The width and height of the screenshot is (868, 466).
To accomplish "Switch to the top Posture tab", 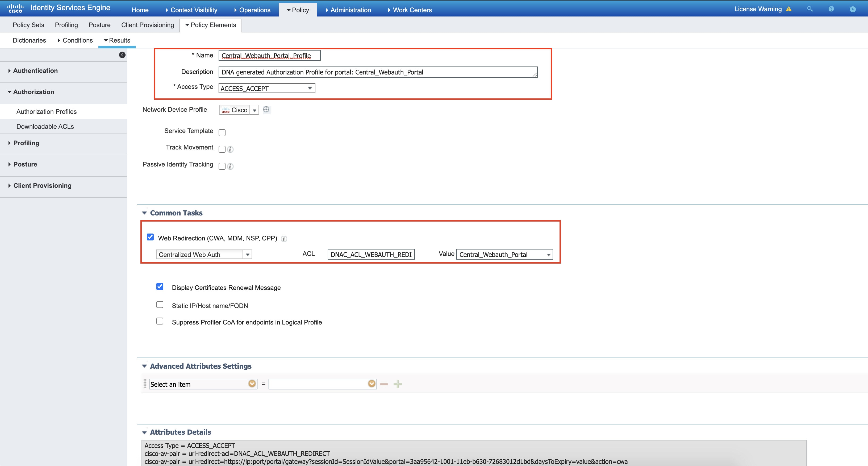I will point(99,25).
